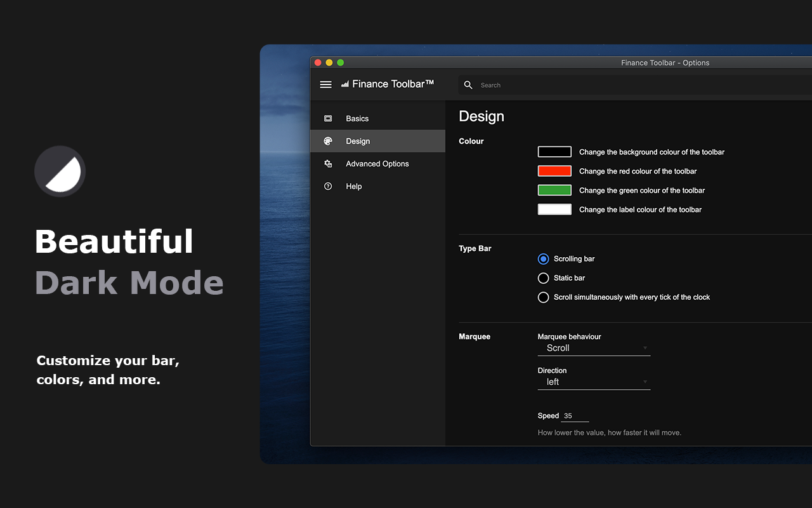Go to Advanced Options

[377, 164]
